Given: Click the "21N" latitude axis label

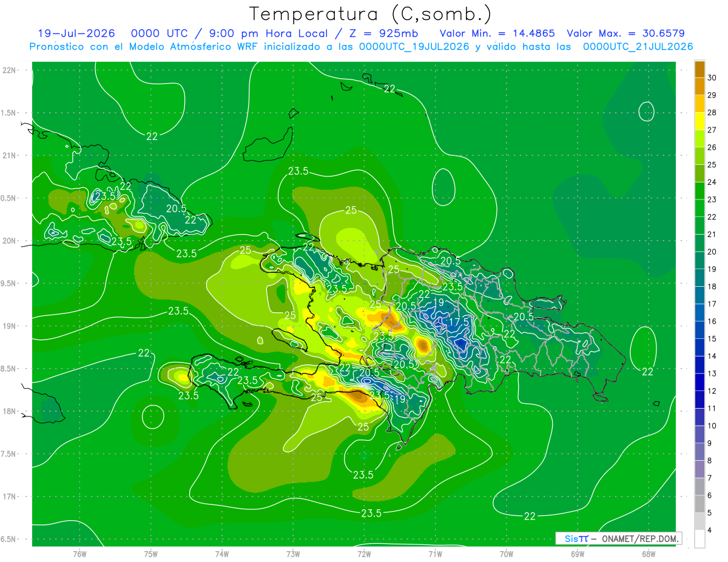Looking at the screenshot, I should 9,155.
